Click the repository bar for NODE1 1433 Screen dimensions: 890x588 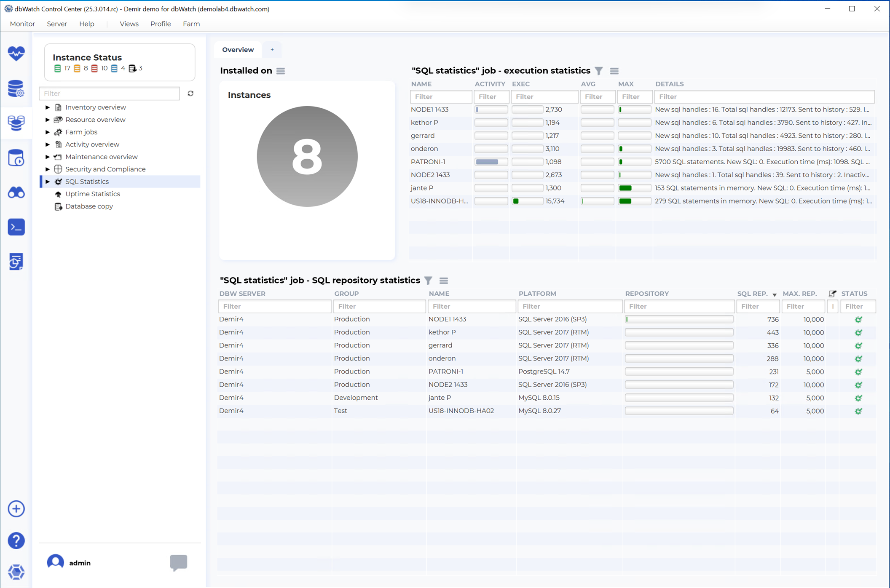point(678,319)
